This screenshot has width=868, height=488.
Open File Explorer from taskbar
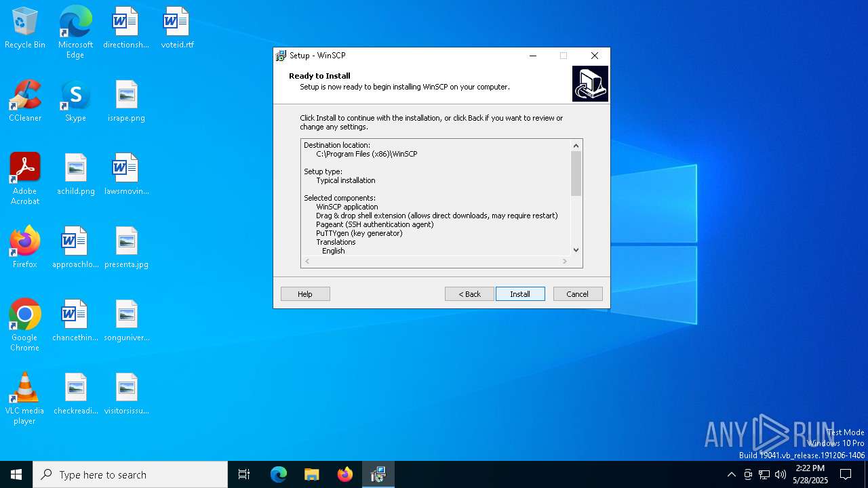click(312, 474)
